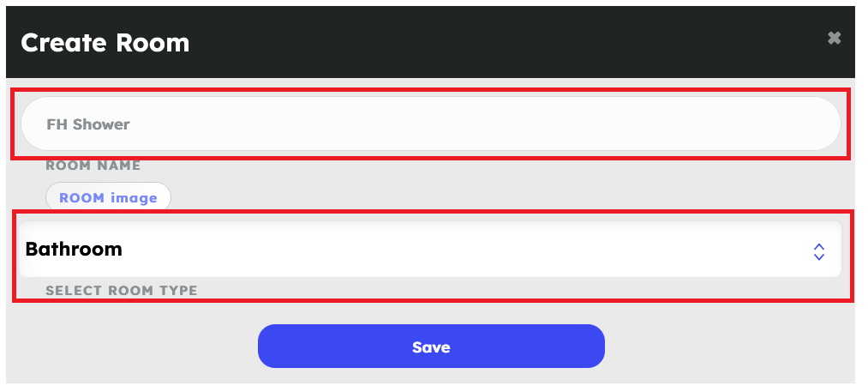Click the ROOM NAME label
The height and width of the screenshot is (392, 868).
coord(93,166)
